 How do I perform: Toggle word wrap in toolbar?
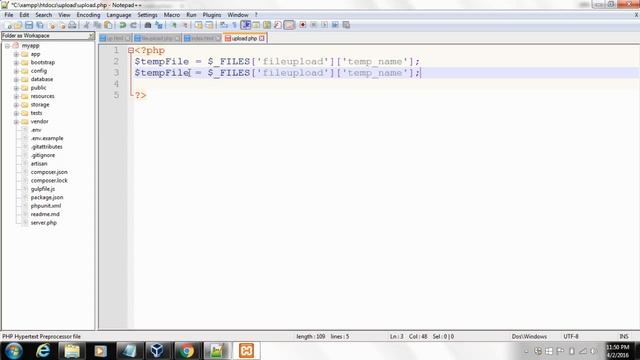(224, 25)
